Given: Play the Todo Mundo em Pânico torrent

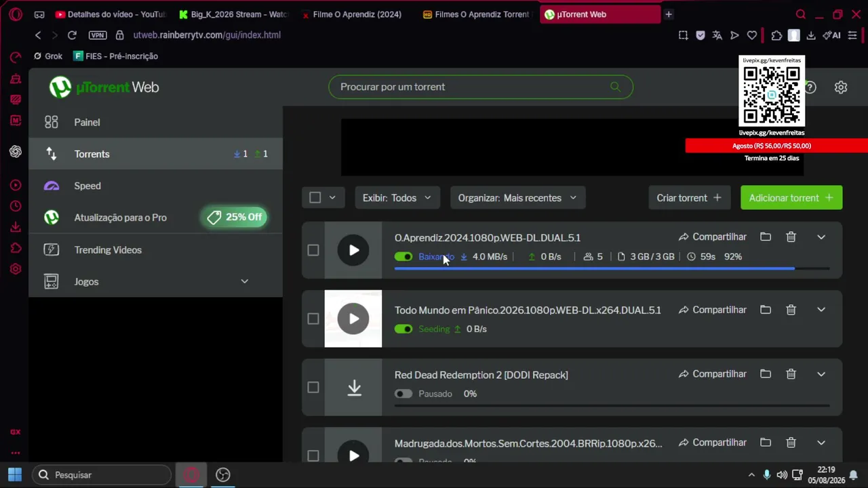Looking at the screenshot, I should 353,319.
